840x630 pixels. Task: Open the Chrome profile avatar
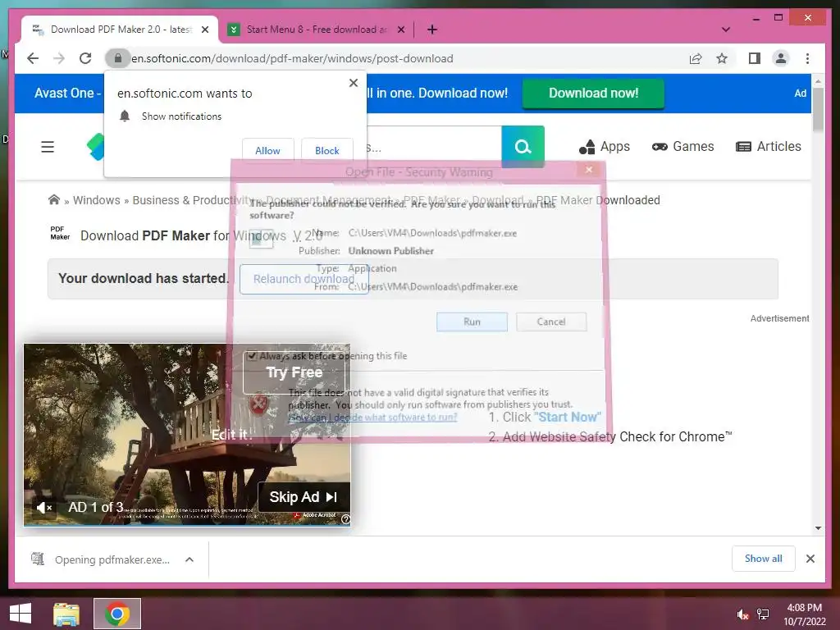tap(781, 58)
